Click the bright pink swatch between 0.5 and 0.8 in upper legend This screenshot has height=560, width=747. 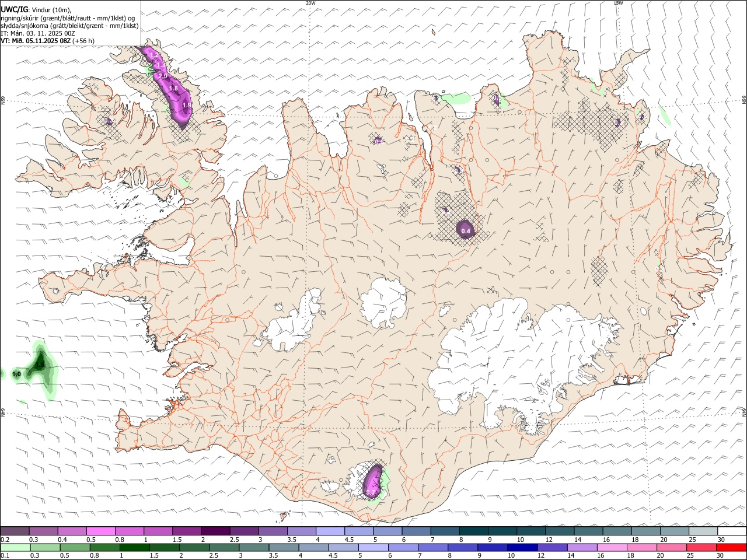[x=100, y=531]
